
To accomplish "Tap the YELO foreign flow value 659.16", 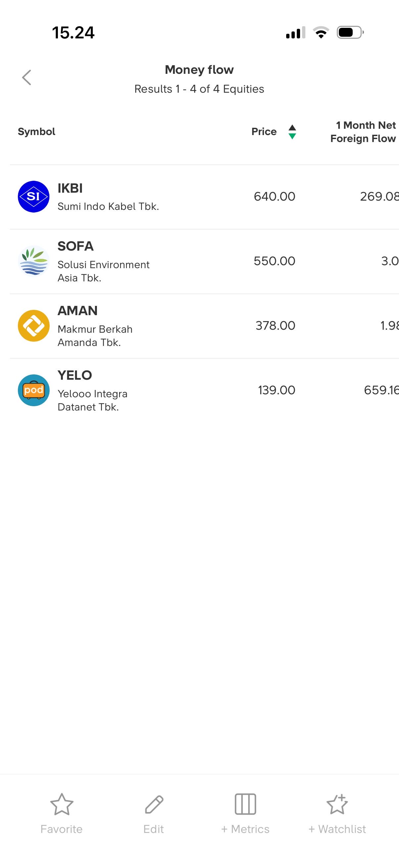I will click(381, 390).
